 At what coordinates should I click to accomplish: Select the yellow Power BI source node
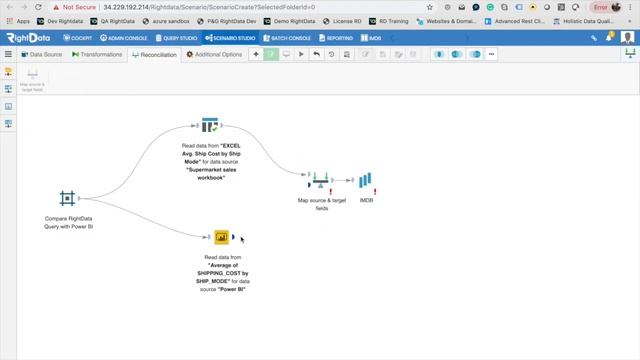(x=221, y=237)
